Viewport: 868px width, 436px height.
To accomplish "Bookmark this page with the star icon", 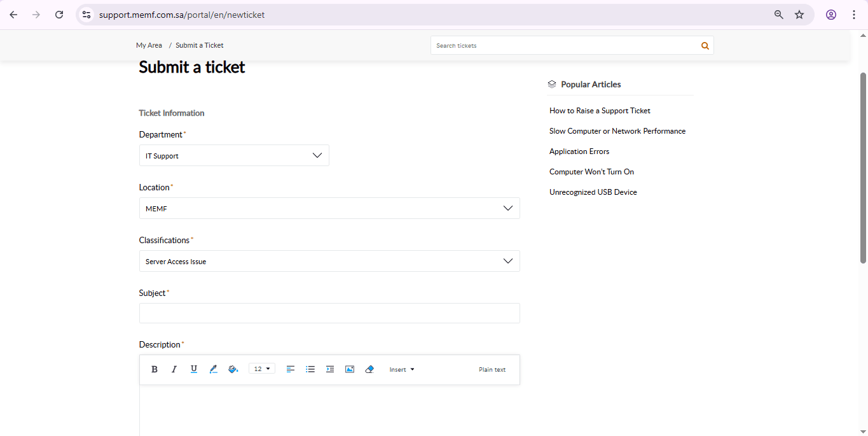I will (x=799, y=15).
